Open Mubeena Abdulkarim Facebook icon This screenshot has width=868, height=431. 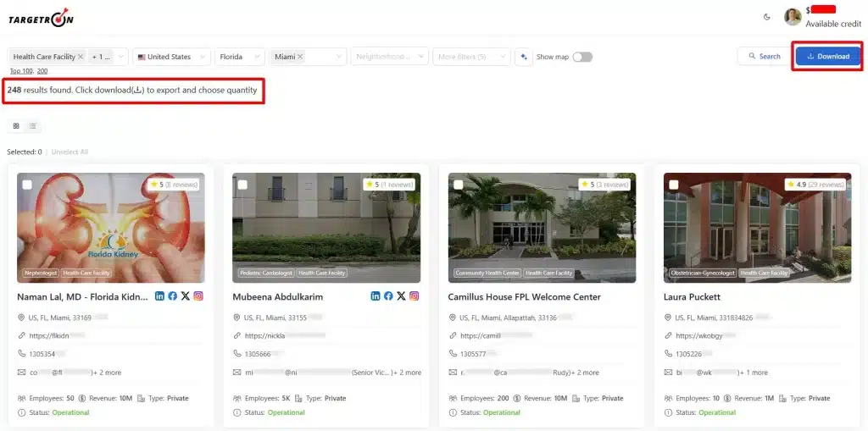tap(388, 296)
